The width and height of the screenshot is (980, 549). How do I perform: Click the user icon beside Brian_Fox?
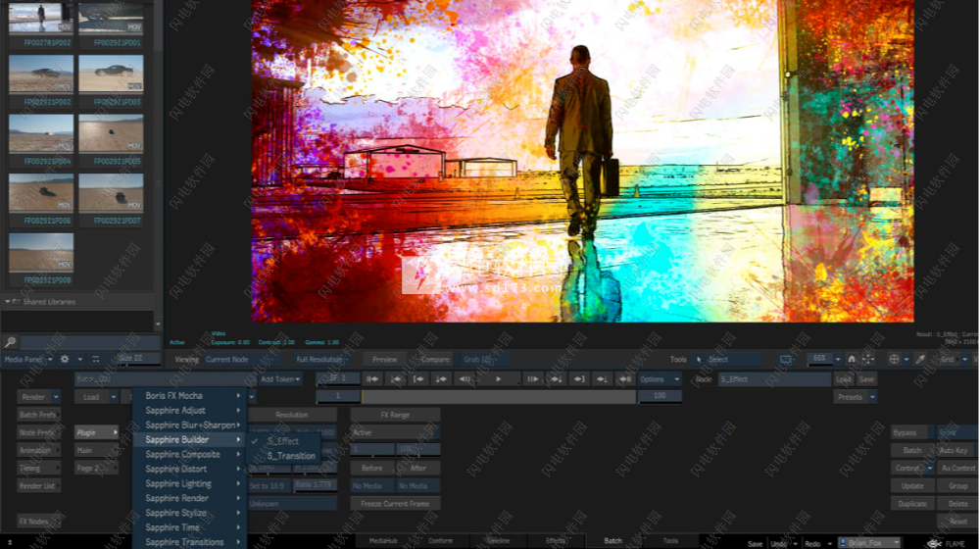click(843, 543)
